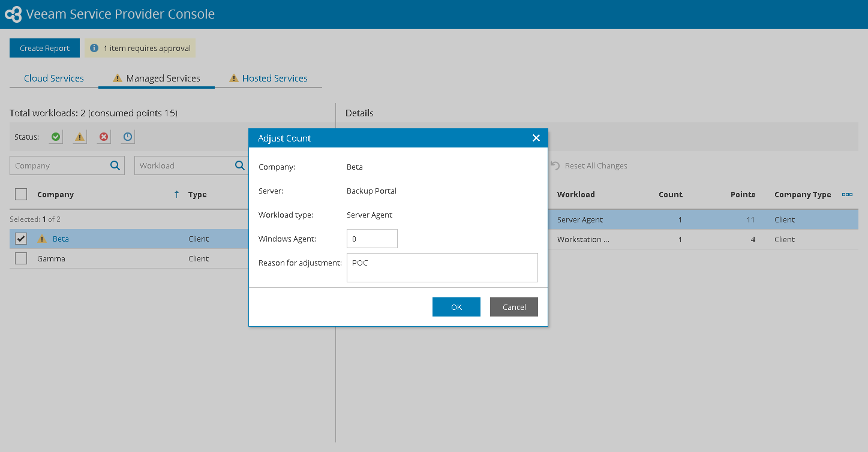Click the Reason for adjustment text box
The image size is (868, 452).
442,267
